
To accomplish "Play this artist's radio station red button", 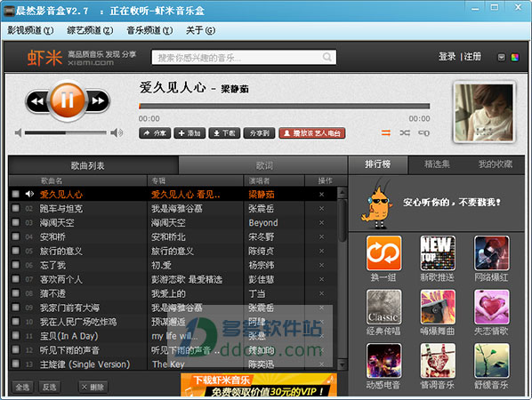I will click(311, 133).
